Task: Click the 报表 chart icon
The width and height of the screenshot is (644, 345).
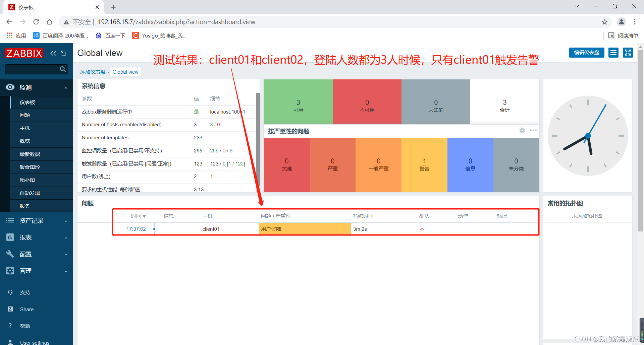Action: point(10,237)
